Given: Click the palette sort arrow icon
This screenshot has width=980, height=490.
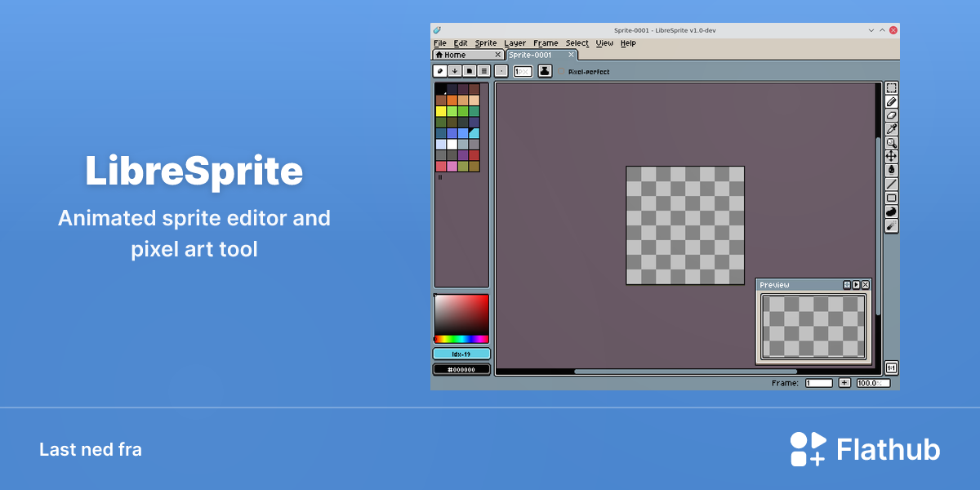Looking at the screenshot, I should tap(455, 71).
